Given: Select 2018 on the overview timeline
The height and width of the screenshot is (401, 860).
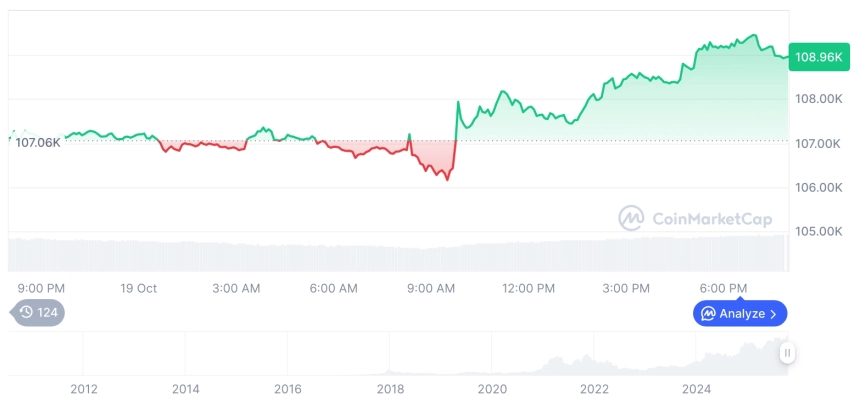Looking at the screenshot, I should coord(390,388).
